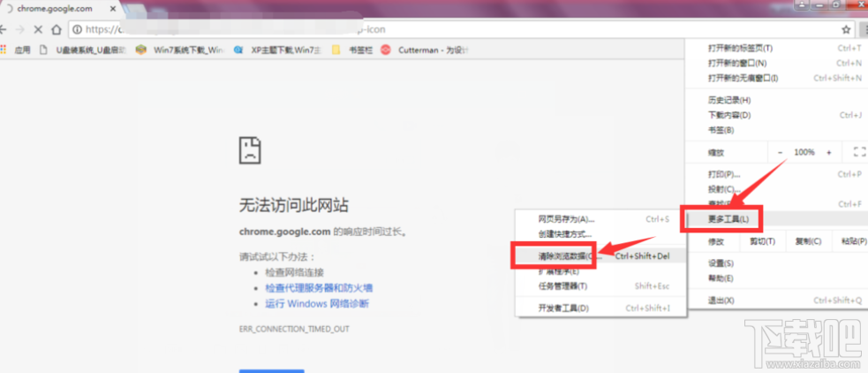
Task: Open the 书签栏 bookmark folder
Action: 351,49
